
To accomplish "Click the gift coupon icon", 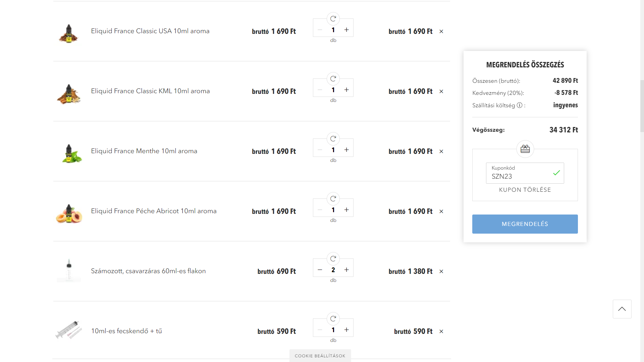I will click(525, 149).
